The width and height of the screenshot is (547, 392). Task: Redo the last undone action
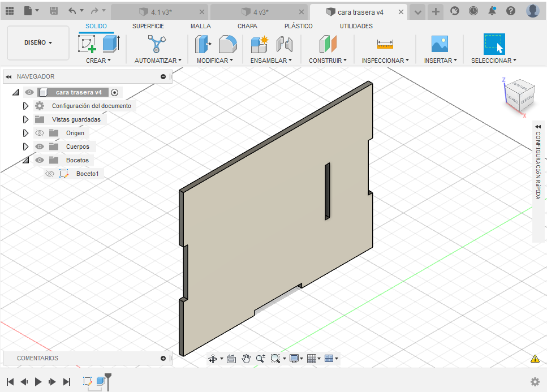tap(94, 11)
